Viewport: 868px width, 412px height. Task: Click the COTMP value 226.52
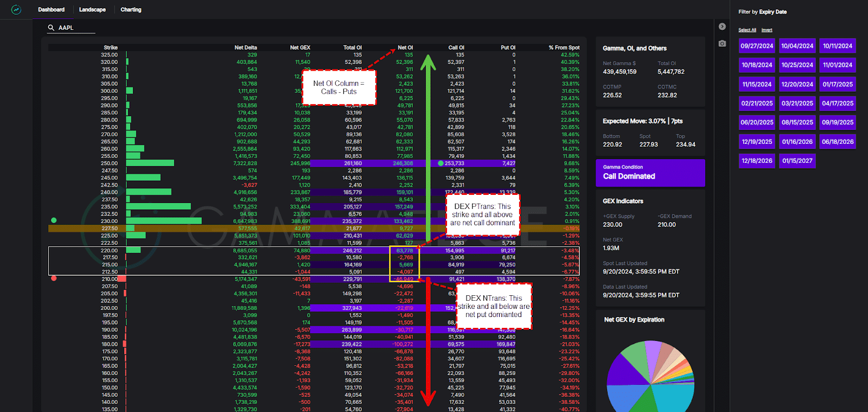tap(612, 95)
